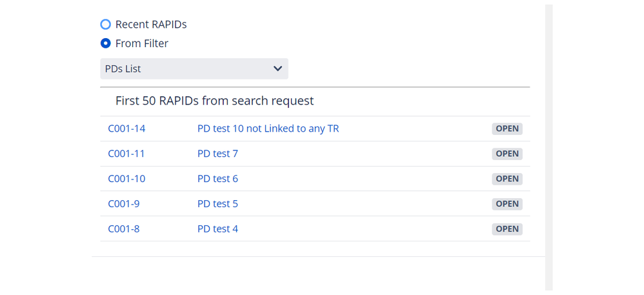Click the OPEN status badge for C001-9
644x295 pixels.
coord(507,204)
